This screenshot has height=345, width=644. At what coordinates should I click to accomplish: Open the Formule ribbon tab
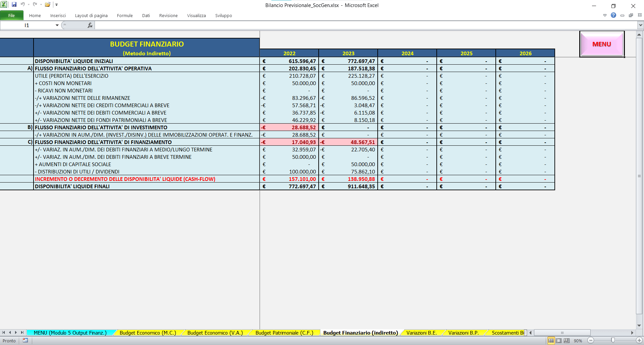click(125, 15)
